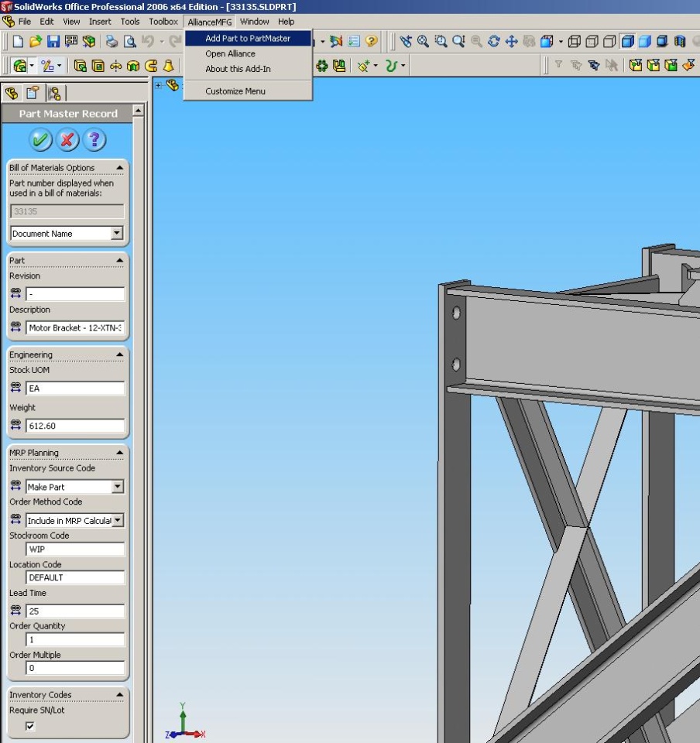Image resolution: width=700 pixels, height=743 pixels.
Task: Collapse the Bill of Materials Options section
Action: tap(119, 168)
